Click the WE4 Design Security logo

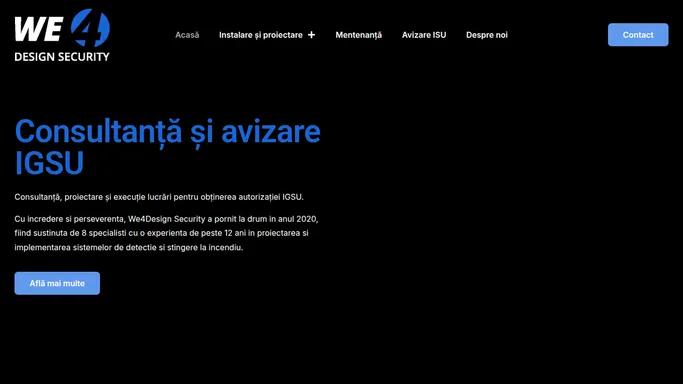pyautogui.click(x=62, y=35)
